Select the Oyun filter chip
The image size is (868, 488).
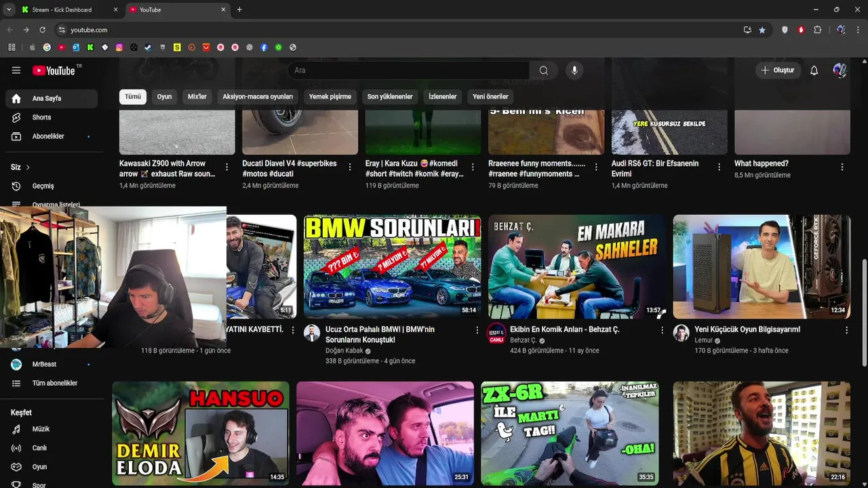click(x=164, y=96)
